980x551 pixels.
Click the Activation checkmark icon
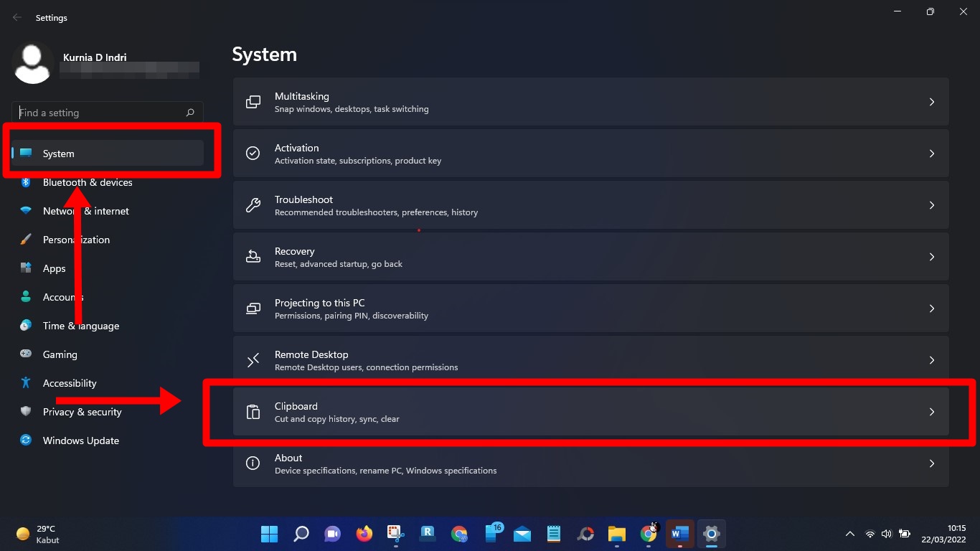(x=253, y=154)
